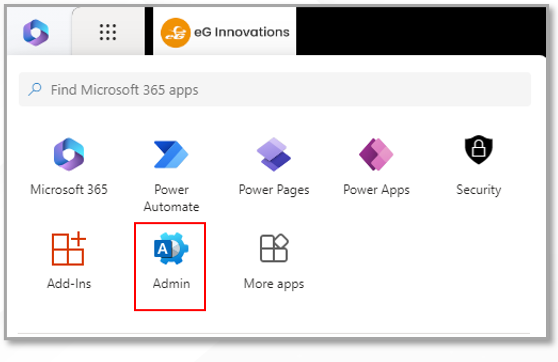Open the app launcher waffle grid
This screenshot has height=362, width=558.
point(107,32)
